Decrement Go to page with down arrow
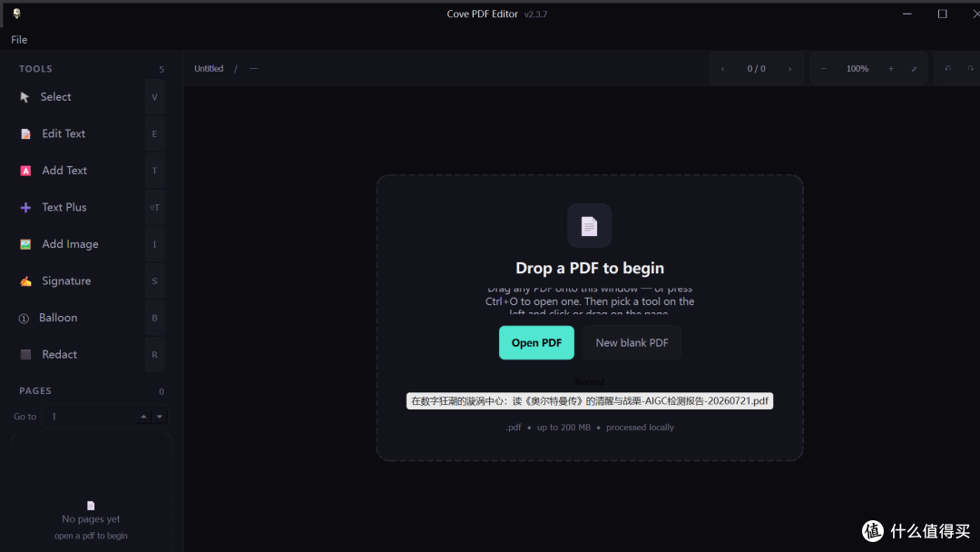The image size is (980, 552). (x=160, y=417)
